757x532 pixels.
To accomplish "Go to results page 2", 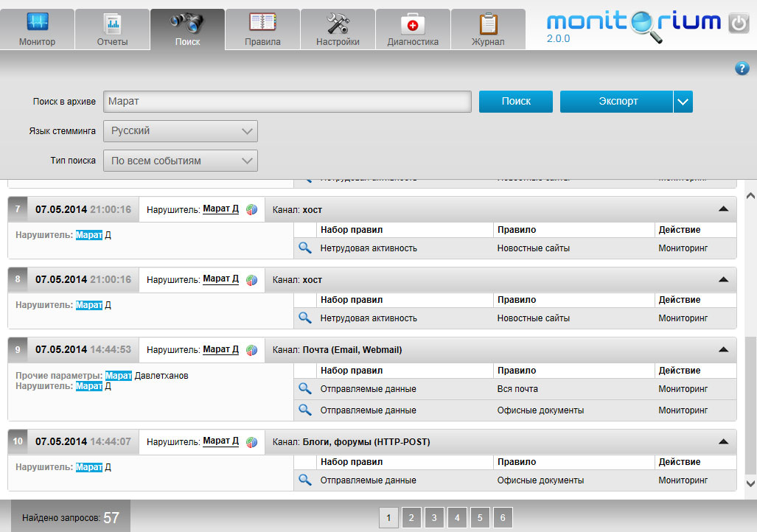I will pyautogui.click(x=411, y=517).
